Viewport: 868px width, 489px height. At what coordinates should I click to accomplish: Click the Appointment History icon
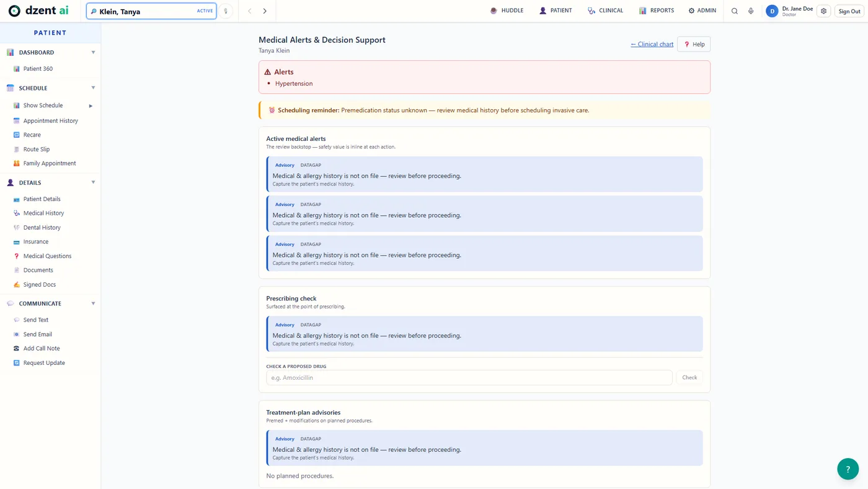click(x=17, y=121)
